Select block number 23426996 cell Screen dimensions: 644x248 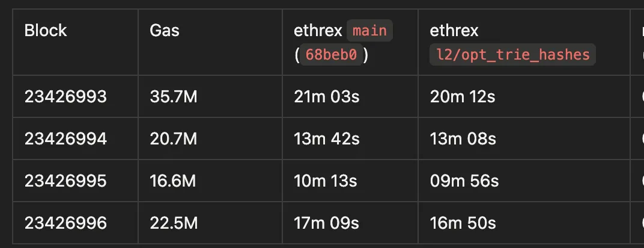click(x=65, y=223)
